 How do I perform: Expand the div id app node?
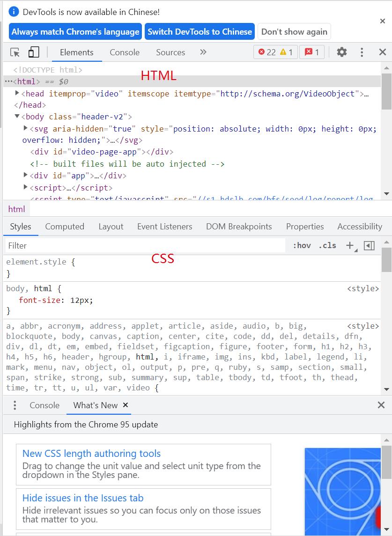pyautogui.click(x=25, y=175)
